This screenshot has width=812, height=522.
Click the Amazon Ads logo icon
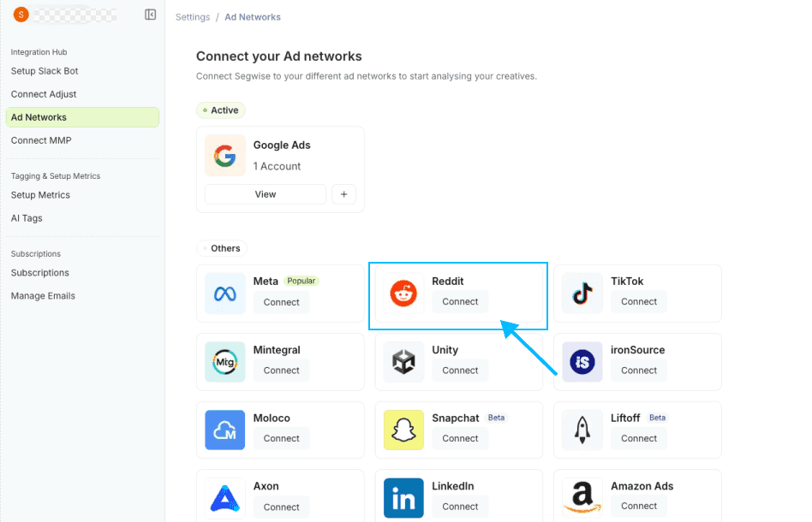click(582, 499)
